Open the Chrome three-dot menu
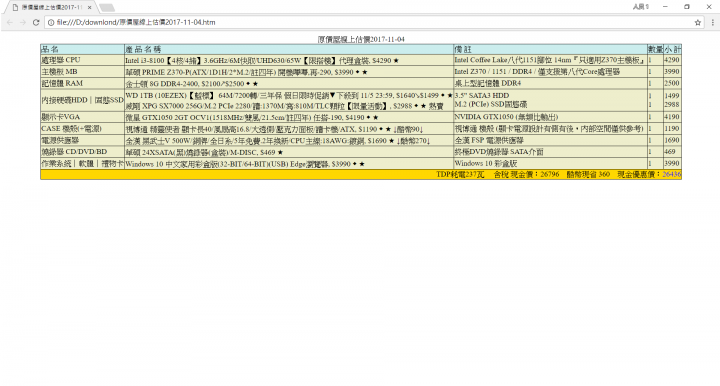 712,22
